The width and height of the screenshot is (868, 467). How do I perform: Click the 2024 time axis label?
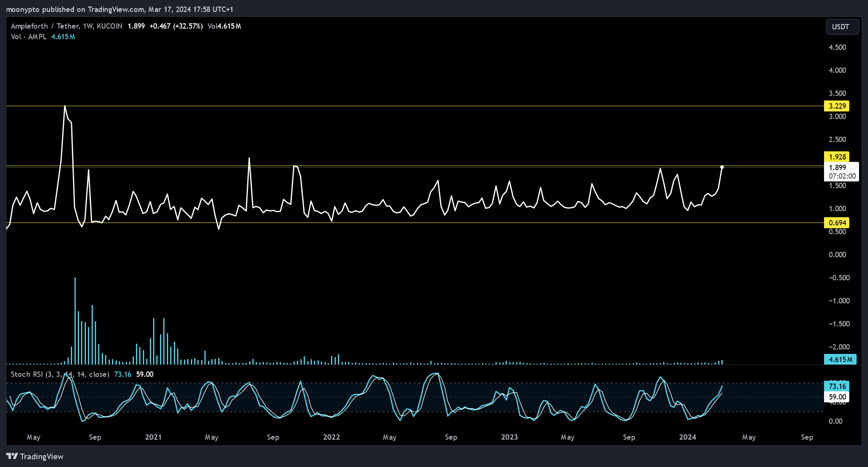click(x=688, y=437)
